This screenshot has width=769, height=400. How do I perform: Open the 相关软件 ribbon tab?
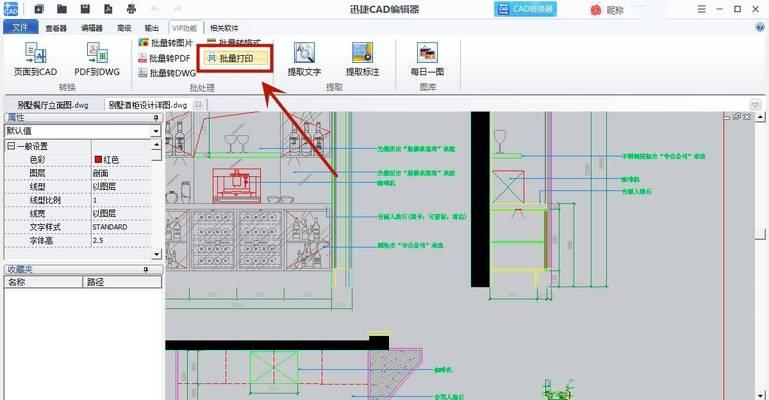pyautogui.click(x=224, y=28)
